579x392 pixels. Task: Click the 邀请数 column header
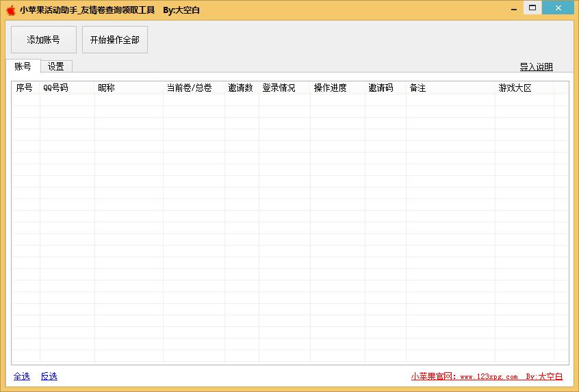pyautogui.click(x=241, y=88)
